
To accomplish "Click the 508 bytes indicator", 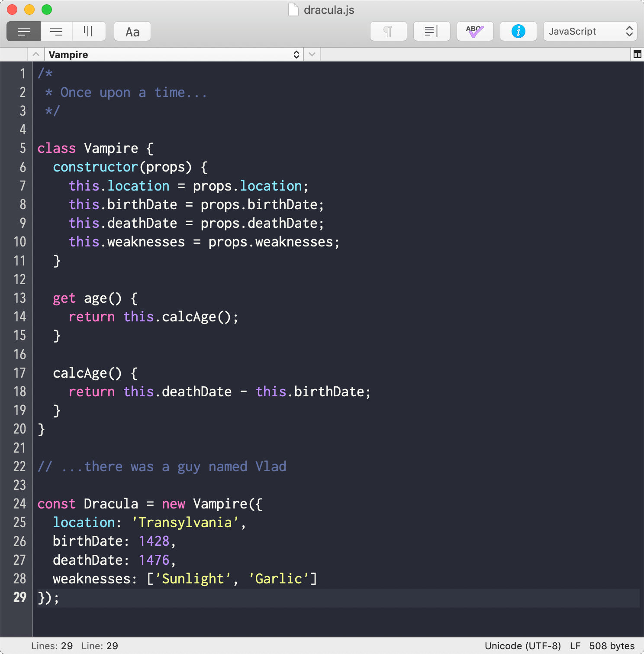I will tap(612, 646).
